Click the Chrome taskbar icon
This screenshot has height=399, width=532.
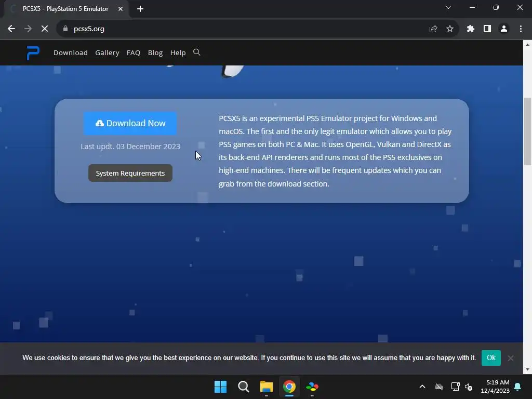pyautogui.click(x=289, y=387)
